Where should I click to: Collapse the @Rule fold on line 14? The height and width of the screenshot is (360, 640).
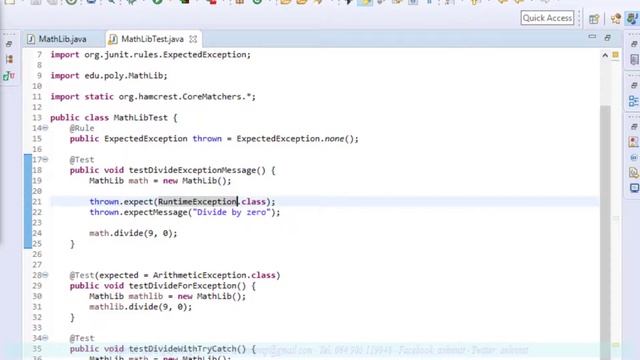pos(45,128)
